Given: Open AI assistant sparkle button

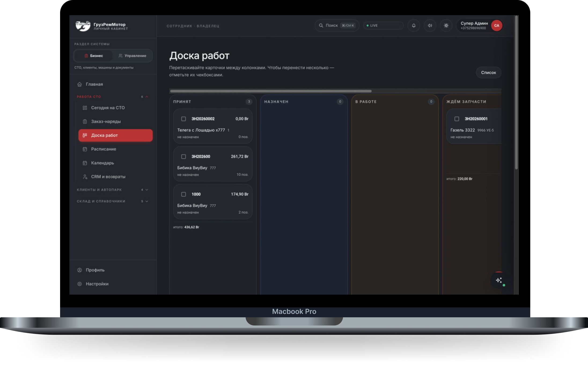Looking at the screenshot, I should point(499,280).
